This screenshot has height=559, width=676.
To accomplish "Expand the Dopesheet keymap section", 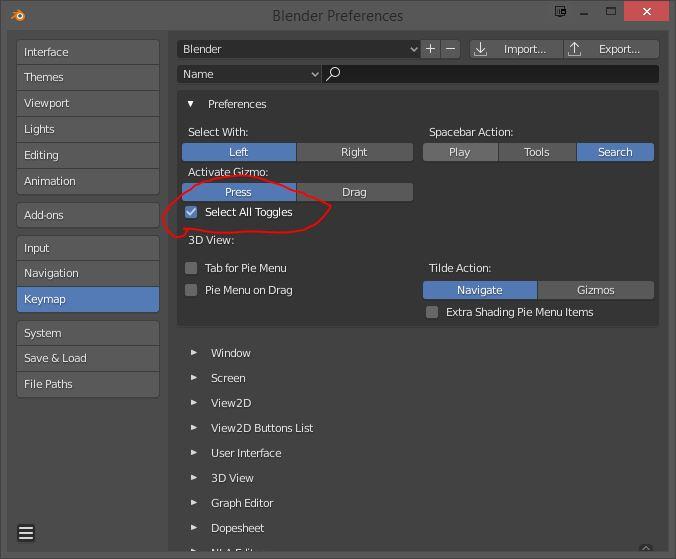I will tap(194, 528).
